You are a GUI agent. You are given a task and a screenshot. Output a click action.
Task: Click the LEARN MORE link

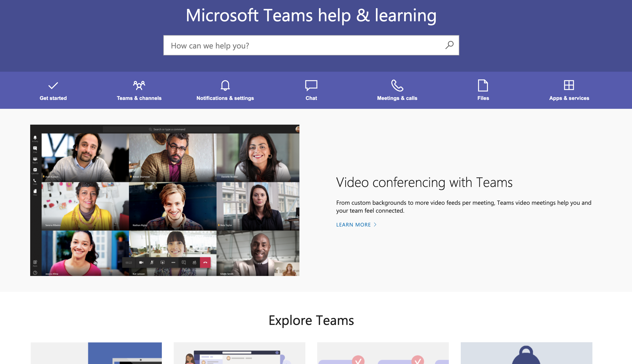pyautogui.click(x=353, y=225)
